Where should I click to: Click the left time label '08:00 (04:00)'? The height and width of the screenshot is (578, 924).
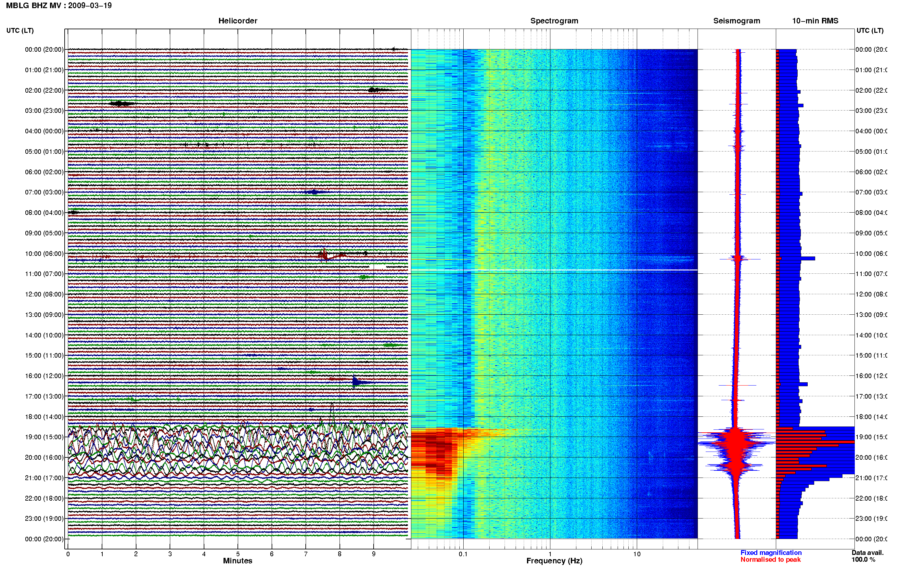pos(44,213)
